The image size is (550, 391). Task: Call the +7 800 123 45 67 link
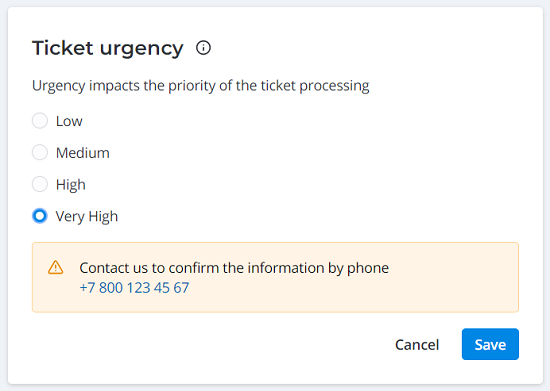pyautogui.click(x=134, y=288)
